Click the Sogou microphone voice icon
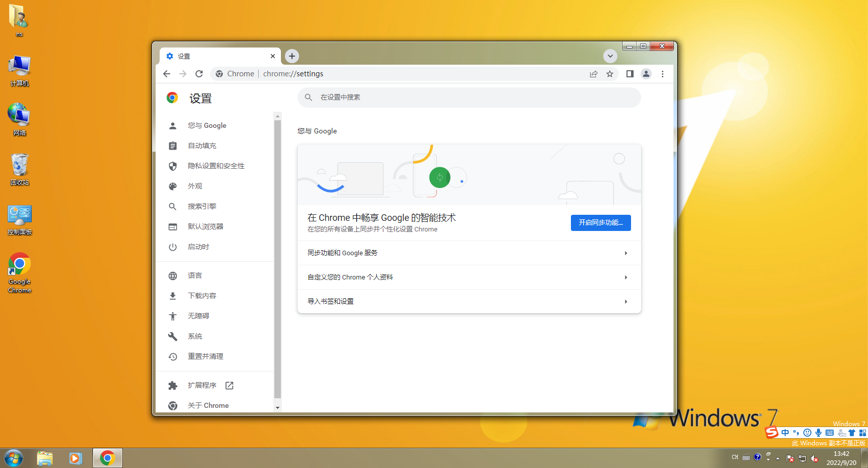This screenshot has width=868, height=468. coord(818,433)
